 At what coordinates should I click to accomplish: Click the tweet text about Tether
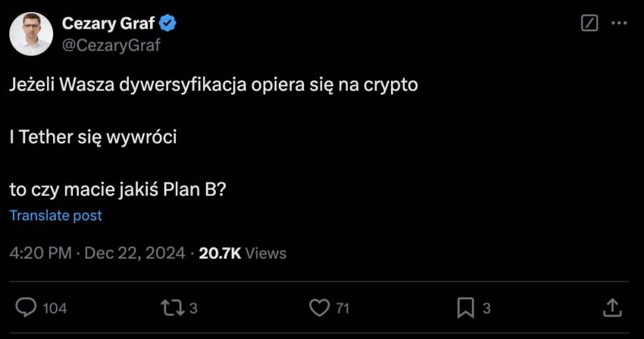coord(93,137)
